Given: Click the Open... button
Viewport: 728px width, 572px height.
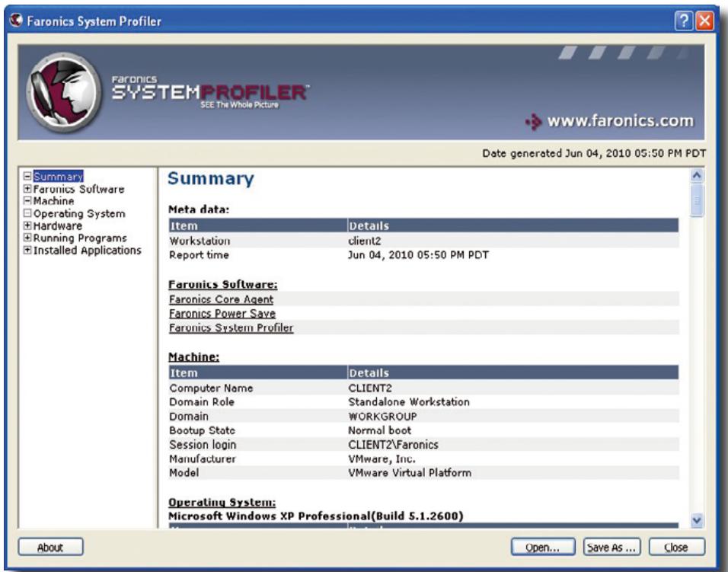Looking at the screenshot, I should (x=543, y=548).
